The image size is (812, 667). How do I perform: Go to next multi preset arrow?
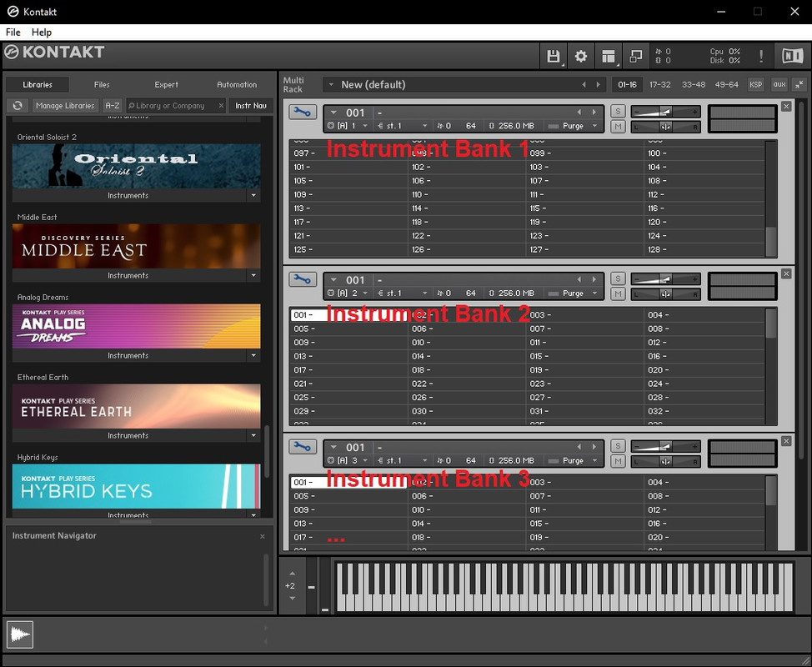(x=598, y=84)
